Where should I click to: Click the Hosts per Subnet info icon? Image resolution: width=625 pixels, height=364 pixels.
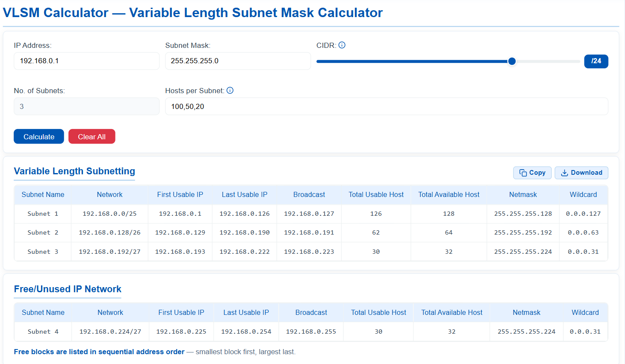pos(230,90)
